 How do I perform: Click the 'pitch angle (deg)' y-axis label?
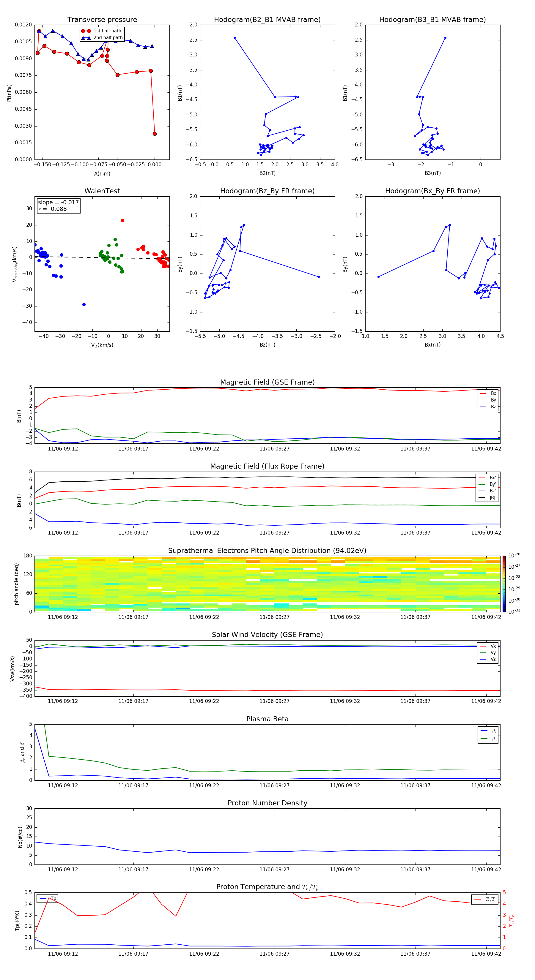(x=17, y=584)
